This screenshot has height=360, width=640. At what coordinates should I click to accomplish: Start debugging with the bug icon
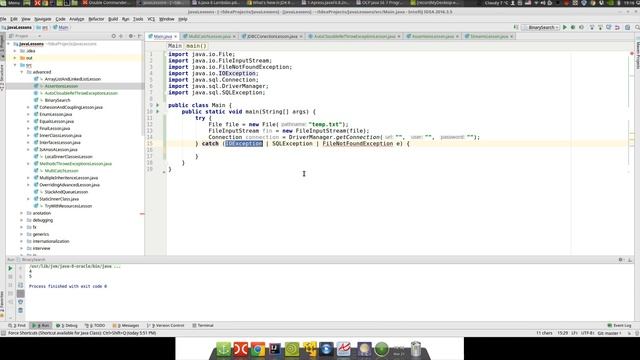(x=573, y=27)
